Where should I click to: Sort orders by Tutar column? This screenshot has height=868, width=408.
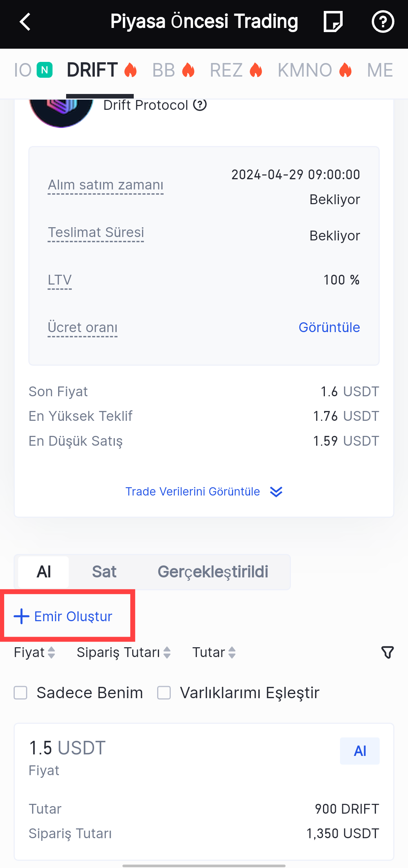214,653
